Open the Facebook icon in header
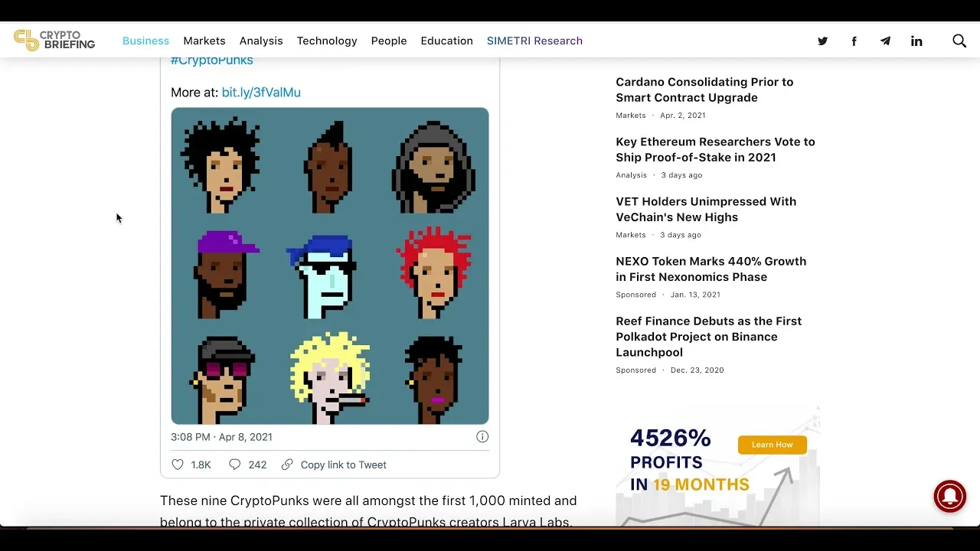 pyautogui.click(x=854, y=41)
